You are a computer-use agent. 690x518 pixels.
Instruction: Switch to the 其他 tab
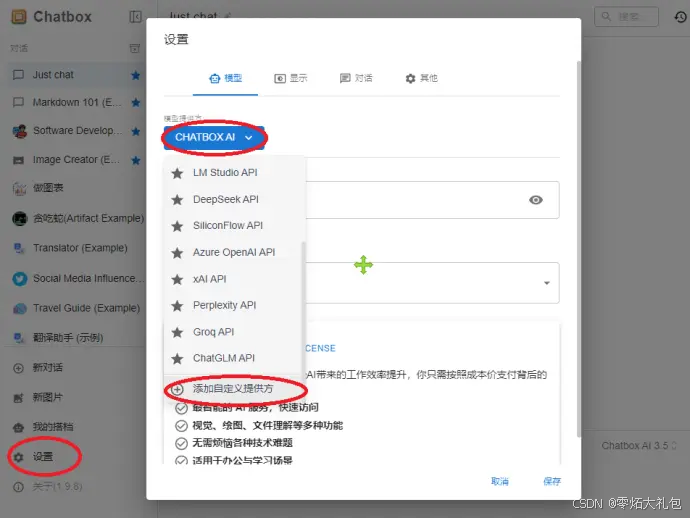click(x=421, y=78)
